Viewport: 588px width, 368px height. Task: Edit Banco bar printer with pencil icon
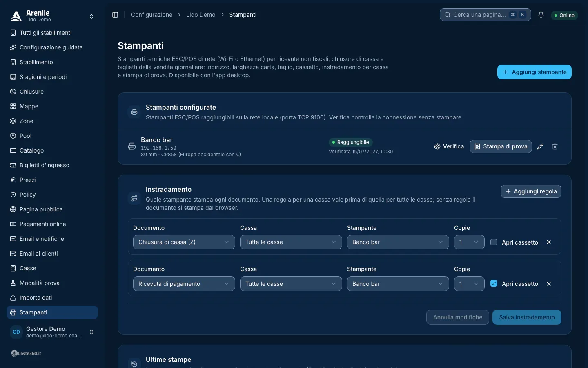[x=540, y=146]
